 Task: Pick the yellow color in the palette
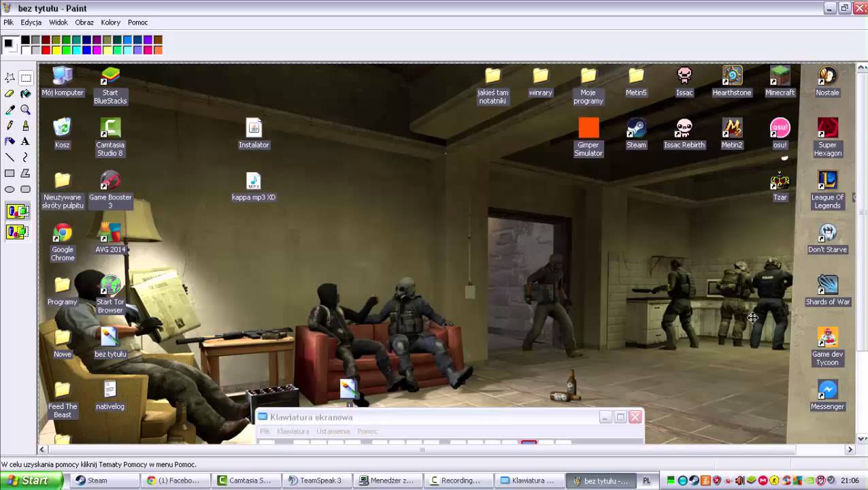tap(56, 50)
